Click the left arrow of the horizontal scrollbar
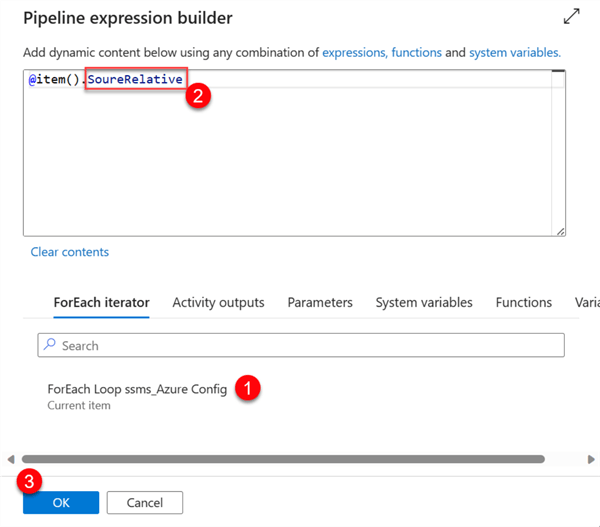The height and width of the screenshot is (527, 600). coord(11,459)
